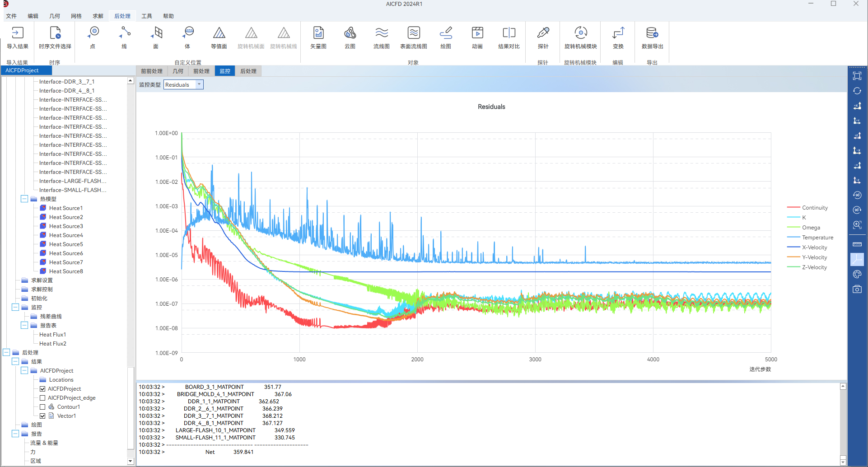Click the import results icon
868x467 pixels.
(x=18, y=33)
